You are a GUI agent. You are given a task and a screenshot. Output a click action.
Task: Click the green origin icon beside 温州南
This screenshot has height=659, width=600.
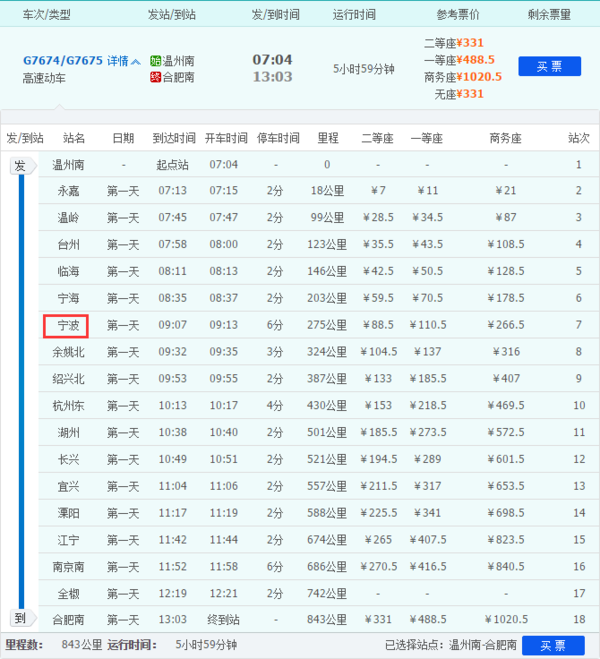(x=154, y=61)
